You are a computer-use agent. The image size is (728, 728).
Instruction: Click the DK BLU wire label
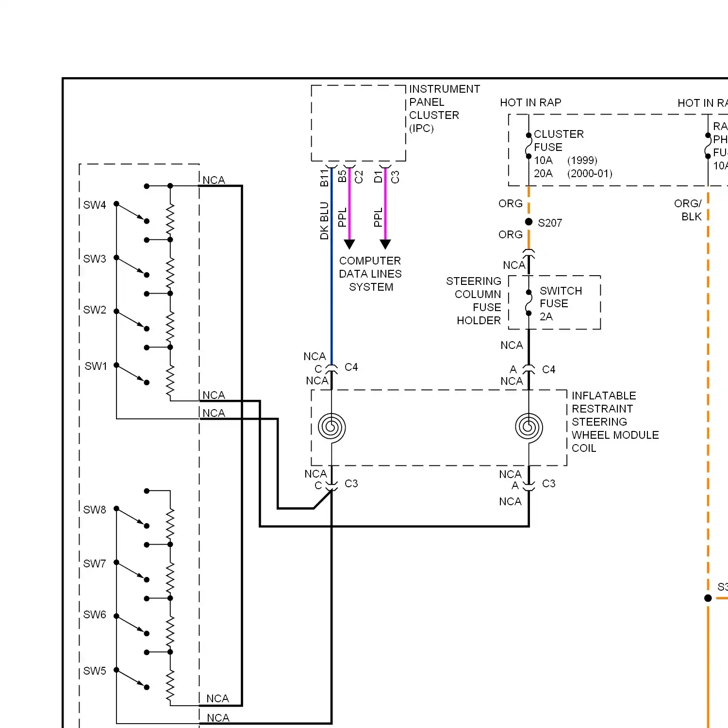coord(324,221)
